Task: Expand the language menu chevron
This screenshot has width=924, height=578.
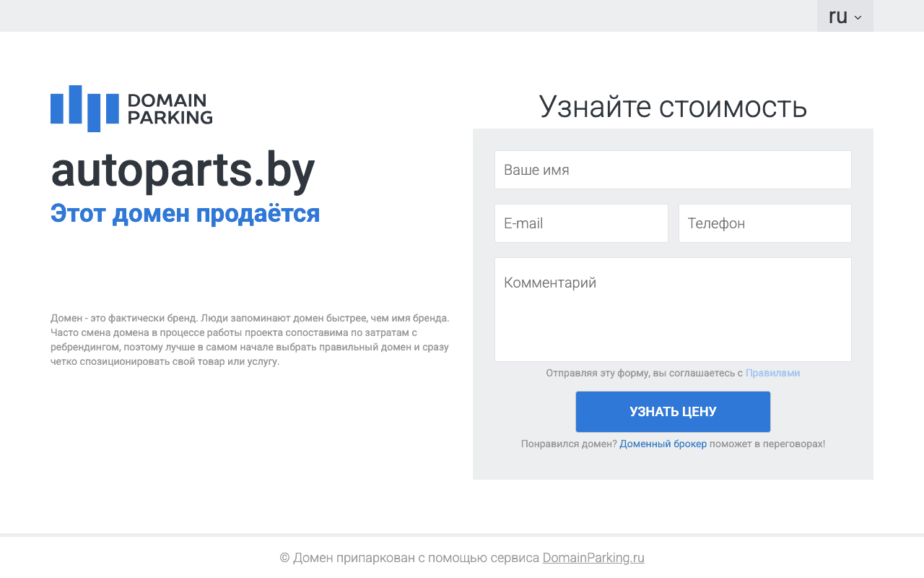Action: pyautogui.click(x=857, y=16)
